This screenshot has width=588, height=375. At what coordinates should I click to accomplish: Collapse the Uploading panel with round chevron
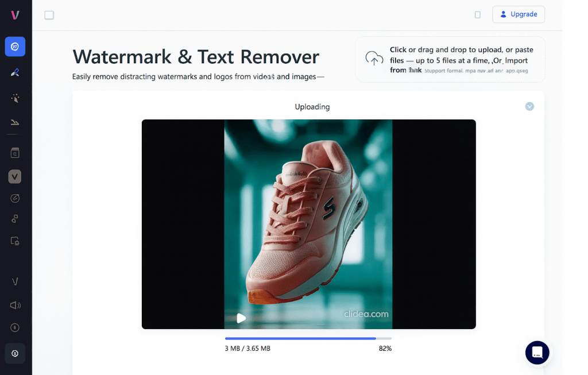click(x=529, y=106)
